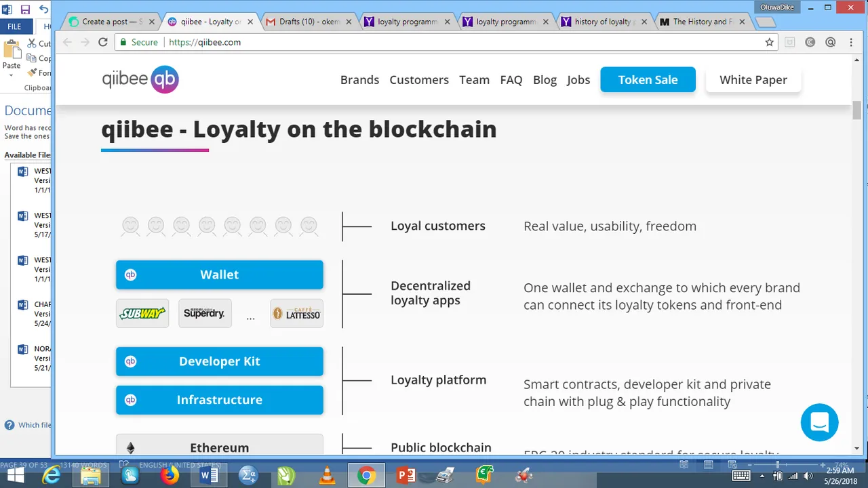This screenshot has height=488, width=868.
Task: Switch to the 'history of loyalty' Yahoo tab
Action: (x=604, y=22)
